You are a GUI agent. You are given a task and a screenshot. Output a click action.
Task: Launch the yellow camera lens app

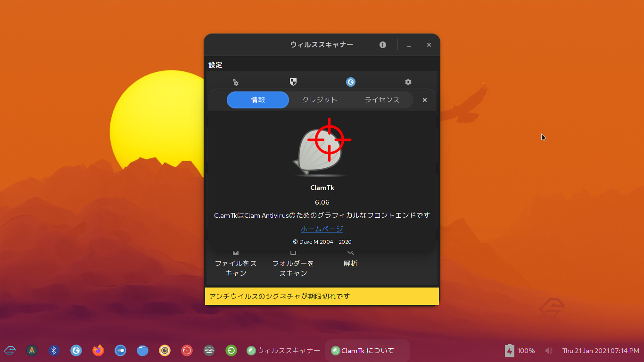[x=165, y=350]
